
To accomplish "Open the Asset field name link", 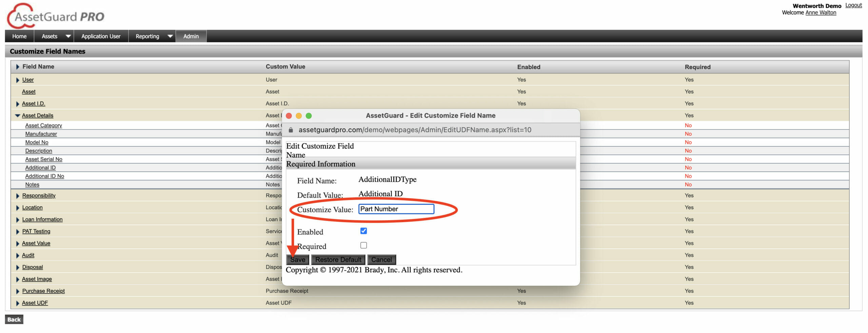I will pyautogui.click(x=29, y=92).
